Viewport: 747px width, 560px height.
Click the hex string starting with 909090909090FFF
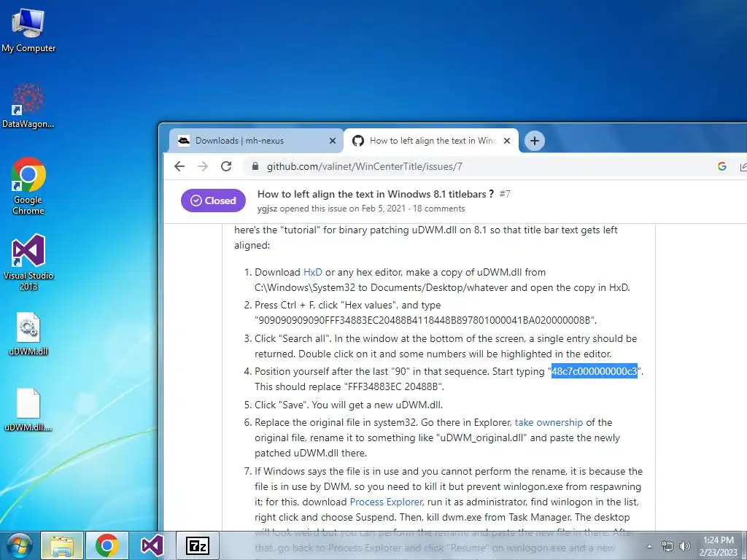(x=425, y=320)
